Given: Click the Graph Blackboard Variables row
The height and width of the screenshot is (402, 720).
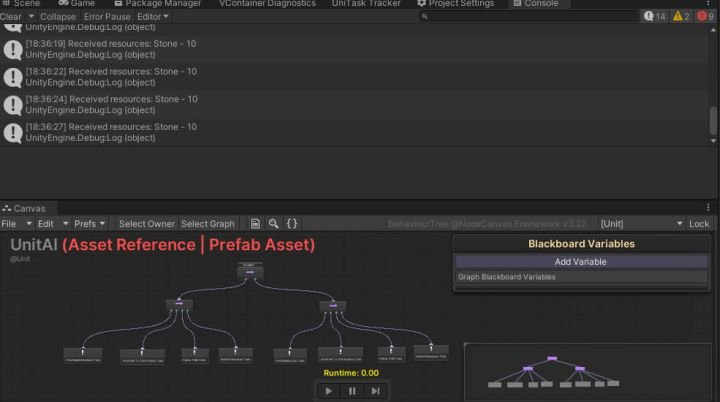Looking at the screenshot, I should tap(581, 277).
